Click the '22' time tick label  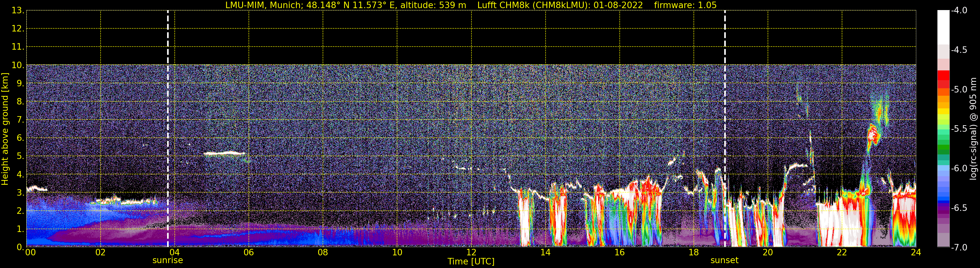point(842,252)
